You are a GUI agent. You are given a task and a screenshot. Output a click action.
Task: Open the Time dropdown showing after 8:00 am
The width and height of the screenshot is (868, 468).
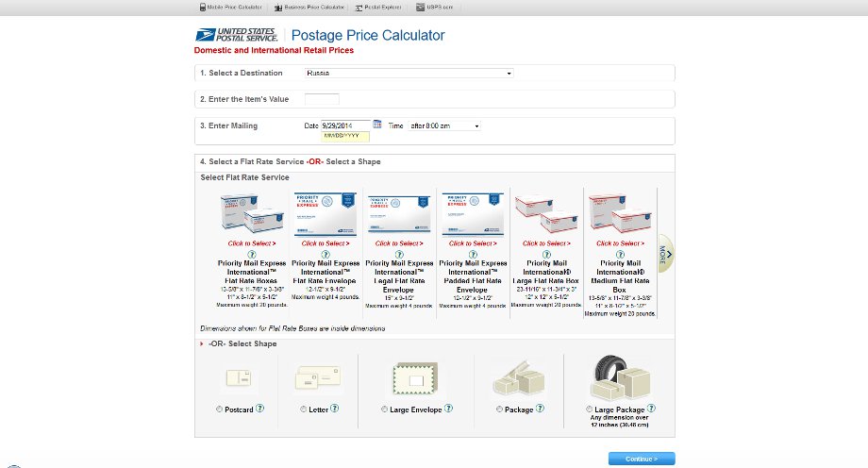click(x=444, y=125)
